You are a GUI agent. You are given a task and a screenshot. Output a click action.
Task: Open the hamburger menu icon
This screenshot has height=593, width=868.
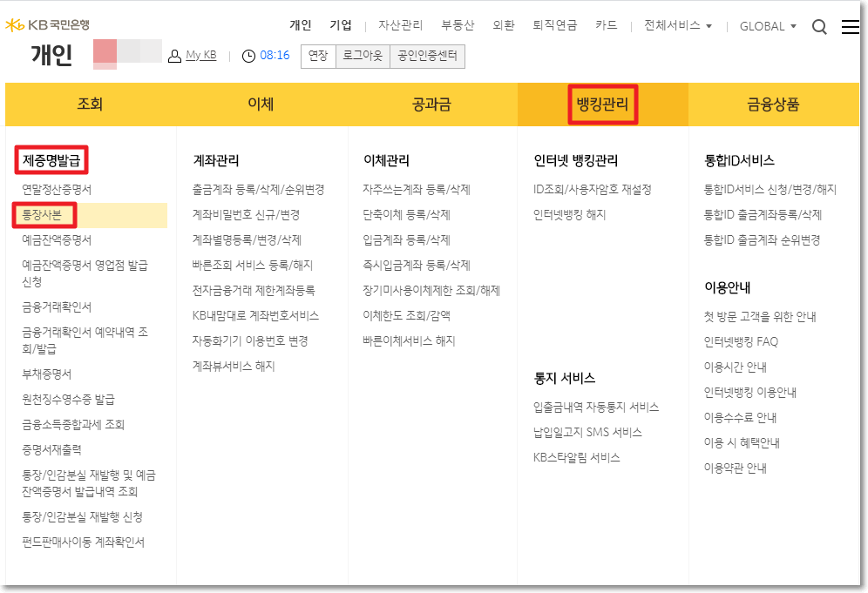[851, 27]
